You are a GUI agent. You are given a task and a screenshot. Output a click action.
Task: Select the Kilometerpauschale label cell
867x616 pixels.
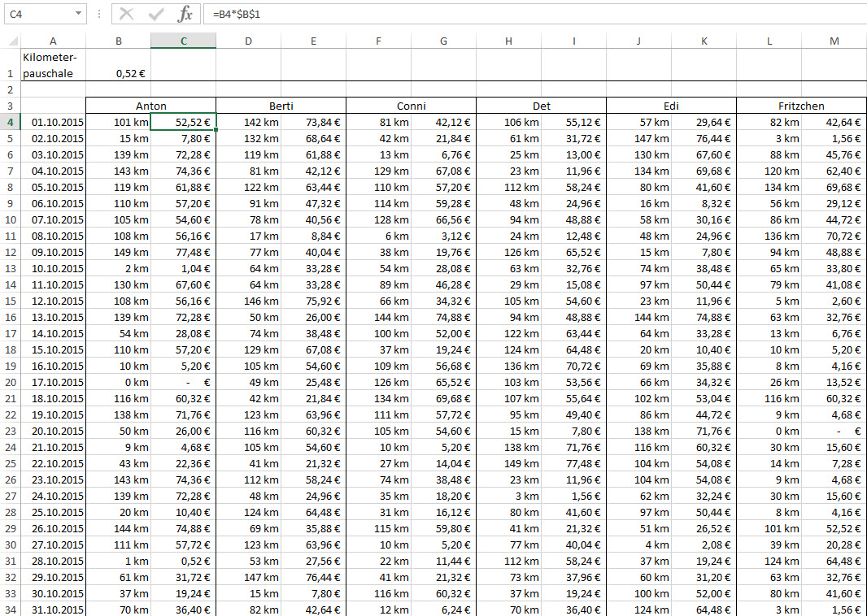(53, 65)
